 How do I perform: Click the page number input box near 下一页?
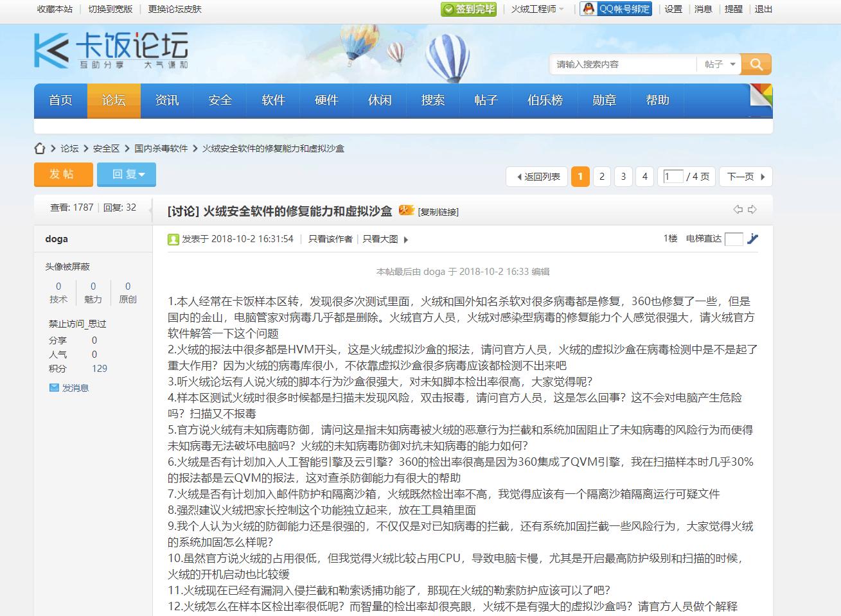(672, 176)
